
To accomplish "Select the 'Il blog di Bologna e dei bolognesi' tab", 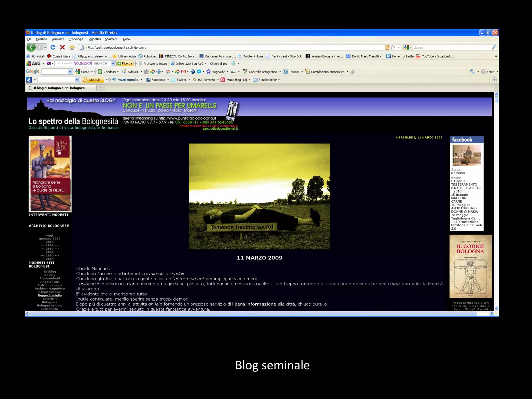I will (61, 88).
